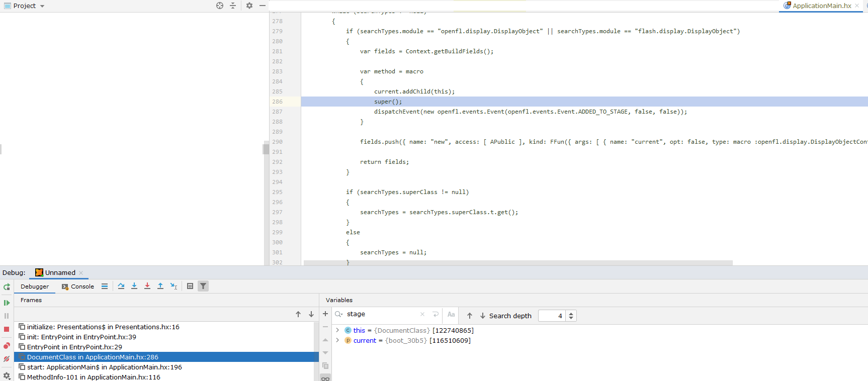Screen dimensions: 868x381
Task: Click the Duplicate Watch copy icon
Action: tap(325, 366)
